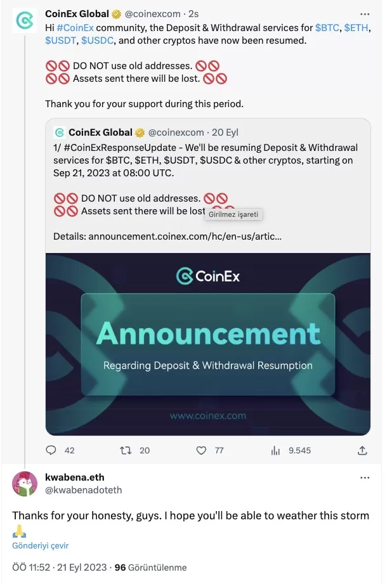The width and height of the screenshot is (392, 584).
Task: Click the retweet icon
Action: click(126, 450)
